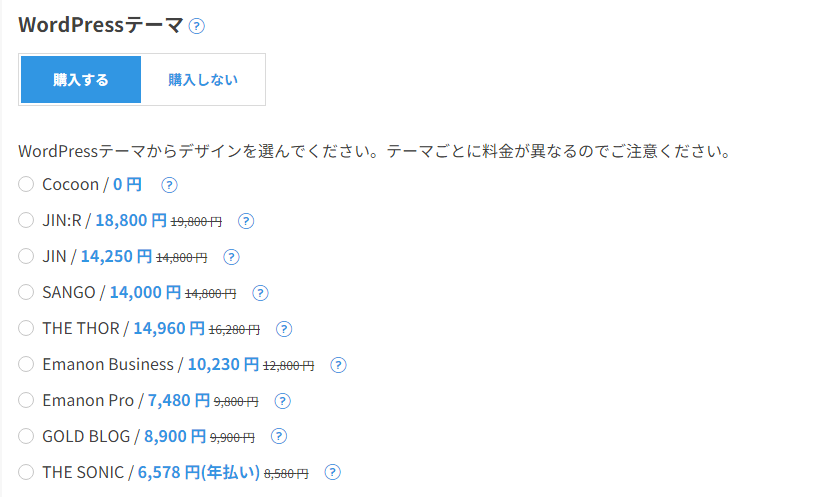The width and height of the screenshot is (830, 497).
Task: Open help icon for Emanon Pro theme
Action: tap(282, 401)
